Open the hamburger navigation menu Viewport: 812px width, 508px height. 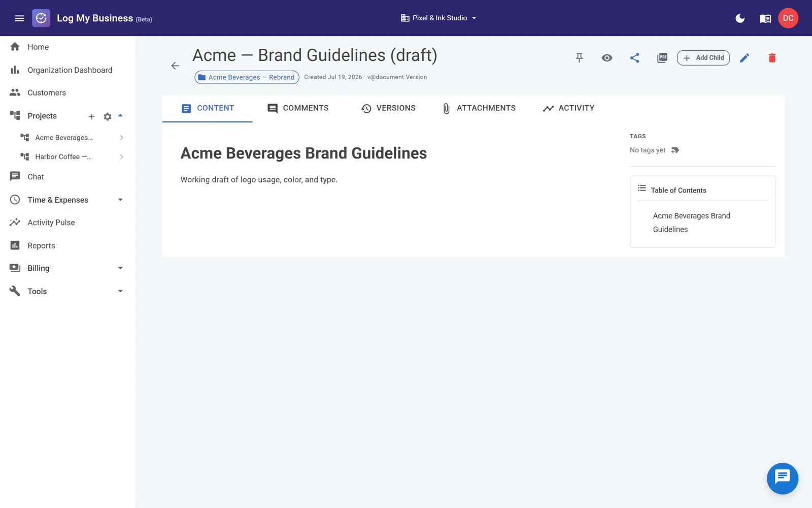(x=19, y=18)
